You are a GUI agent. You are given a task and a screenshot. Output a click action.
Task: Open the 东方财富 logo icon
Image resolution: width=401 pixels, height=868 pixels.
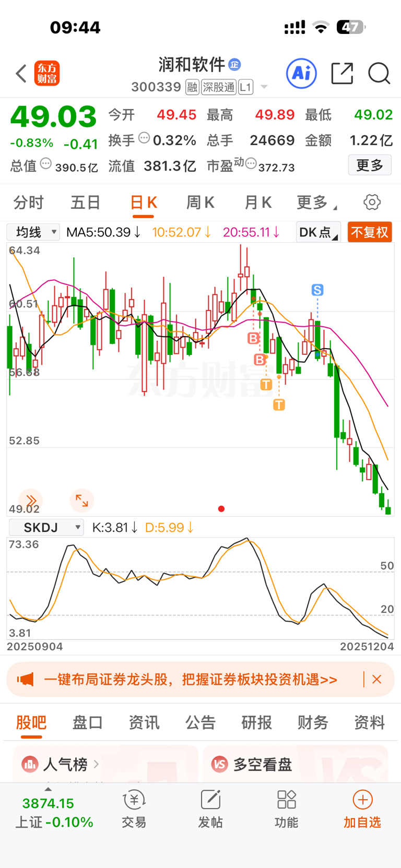47,73
